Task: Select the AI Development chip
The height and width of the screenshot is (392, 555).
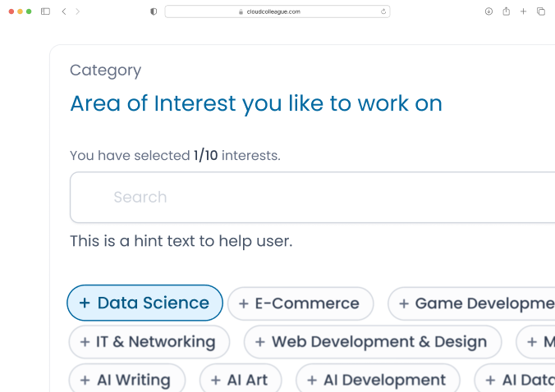Action: 378,380
